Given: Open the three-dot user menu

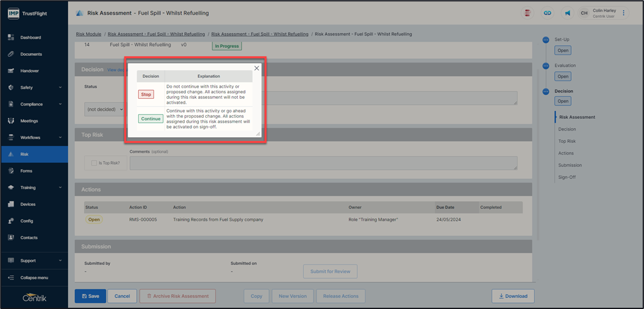Looking at the screenshot, I should [x=624, y=13].
